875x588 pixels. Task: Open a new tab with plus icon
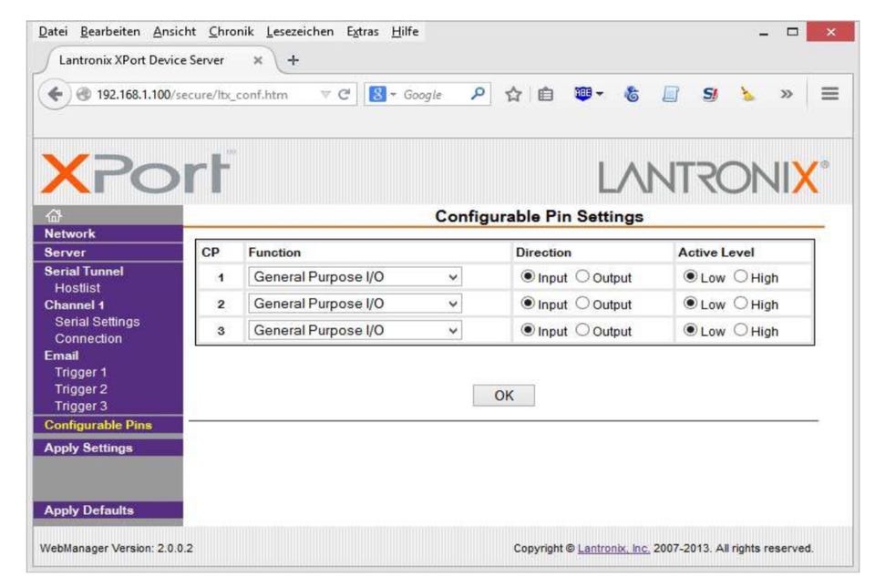coord(293,60)
